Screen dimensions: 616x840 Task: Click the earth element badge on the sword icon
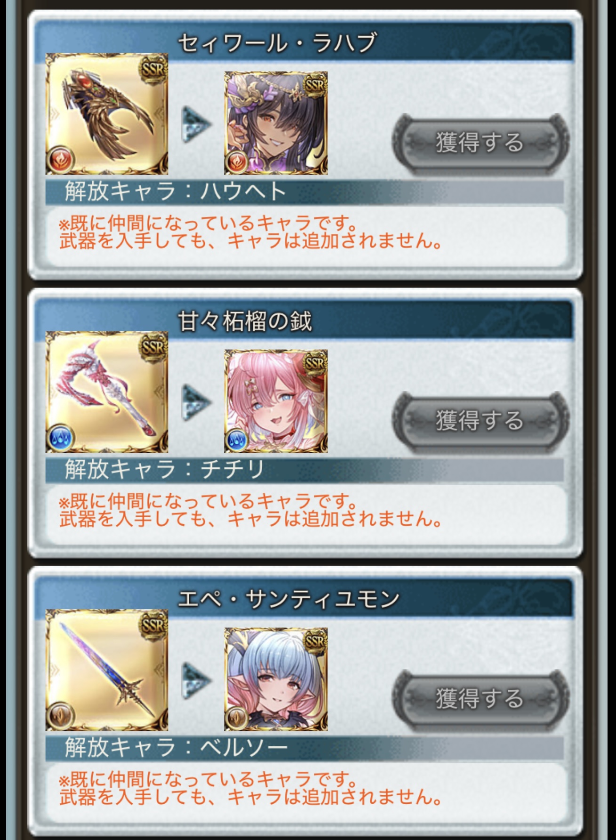point(60,717)
